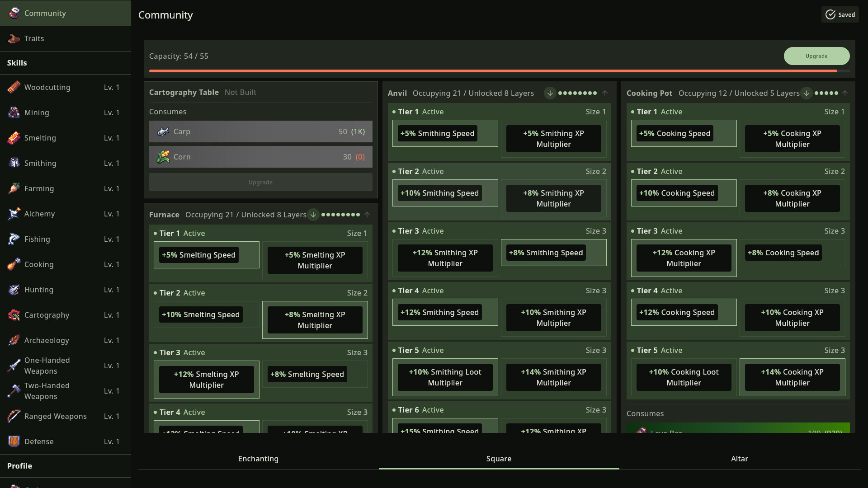Activate the +8% Smelting XP Multiplier in Tier 2
This screenshot has width=868, height=488.
315,319
